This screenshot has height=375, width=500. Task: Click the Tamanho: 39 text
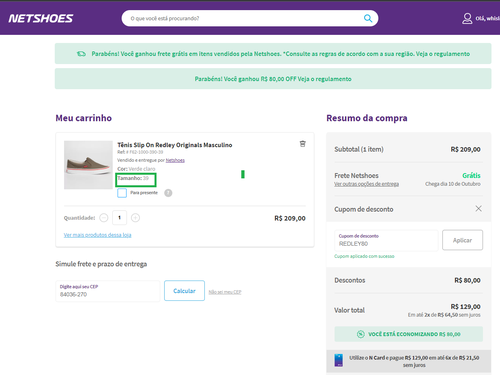pos(133,178)
